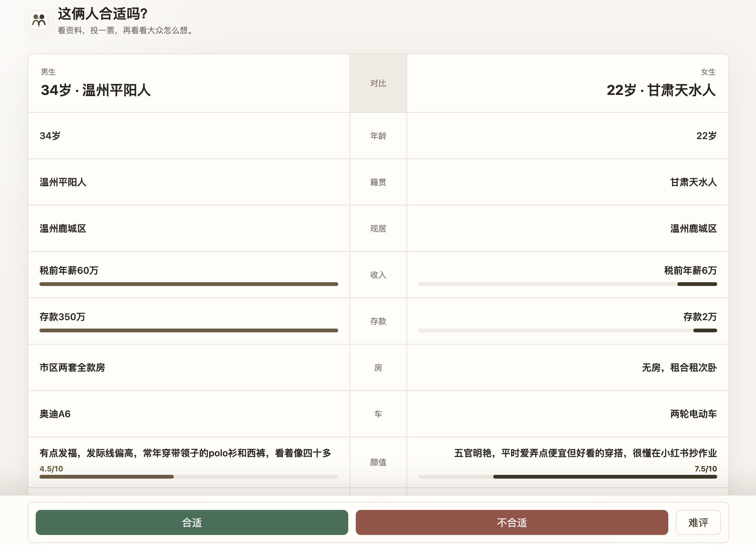Choose the 难评 button
Image resolution: width=756 pixels, height=545 pixels.
click(698, 522)
